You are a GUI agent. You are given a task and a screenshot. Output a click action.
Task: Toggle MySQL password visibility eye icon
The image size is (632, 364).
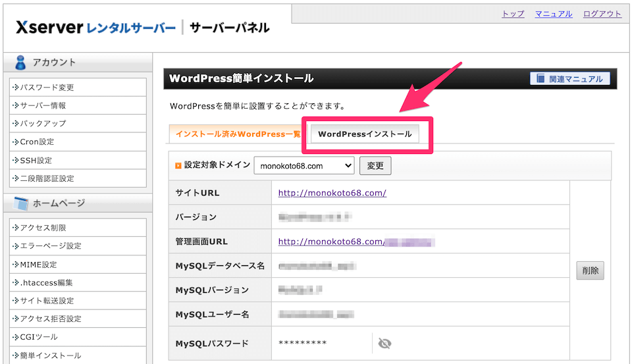pos(384,344)
